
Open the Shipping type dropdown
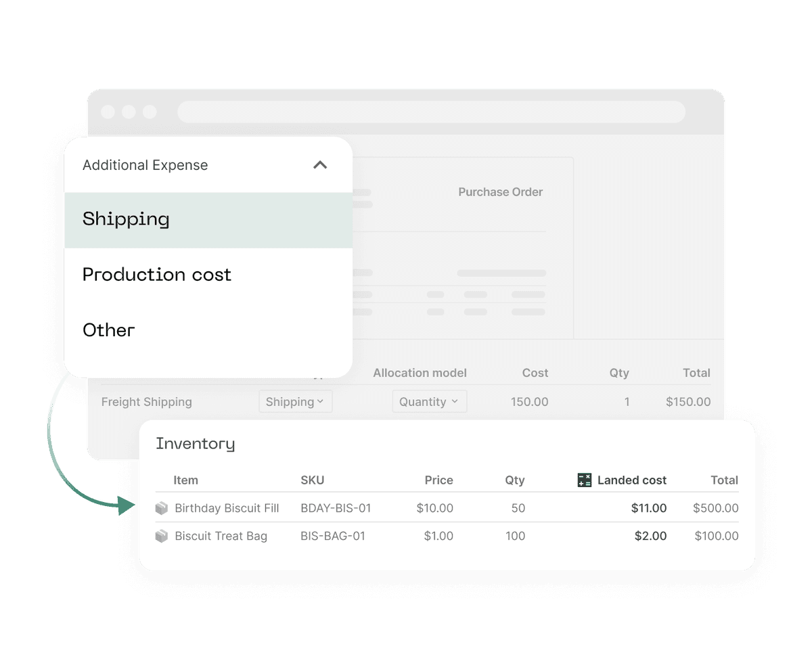(x=295, y=402)
